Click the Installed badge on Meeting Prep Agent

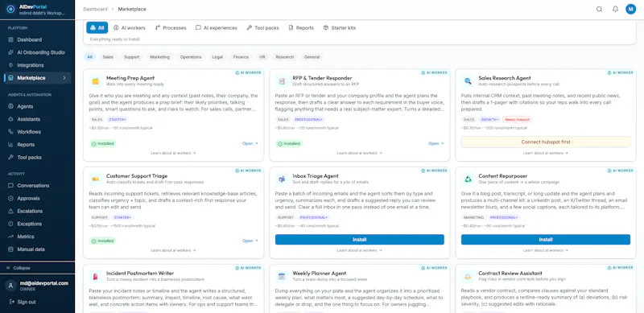pyautogui.click(x=103, y=144)
